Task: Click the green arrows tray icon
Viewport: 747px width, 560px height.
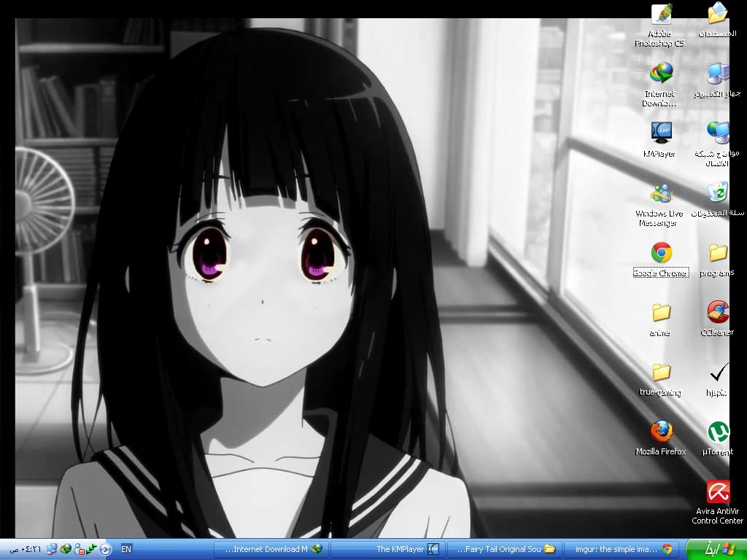Action: pos(91,549)
